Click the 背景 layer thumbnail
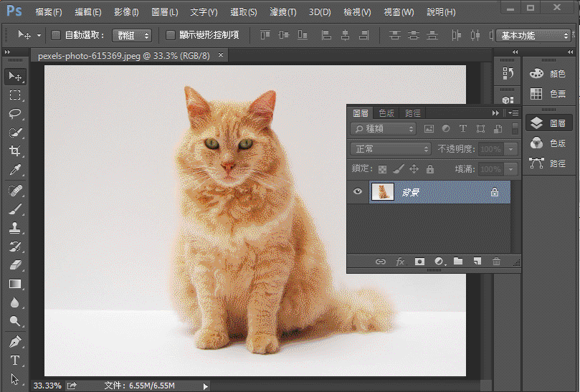The image size is (580, 392). tap(382, 192)
